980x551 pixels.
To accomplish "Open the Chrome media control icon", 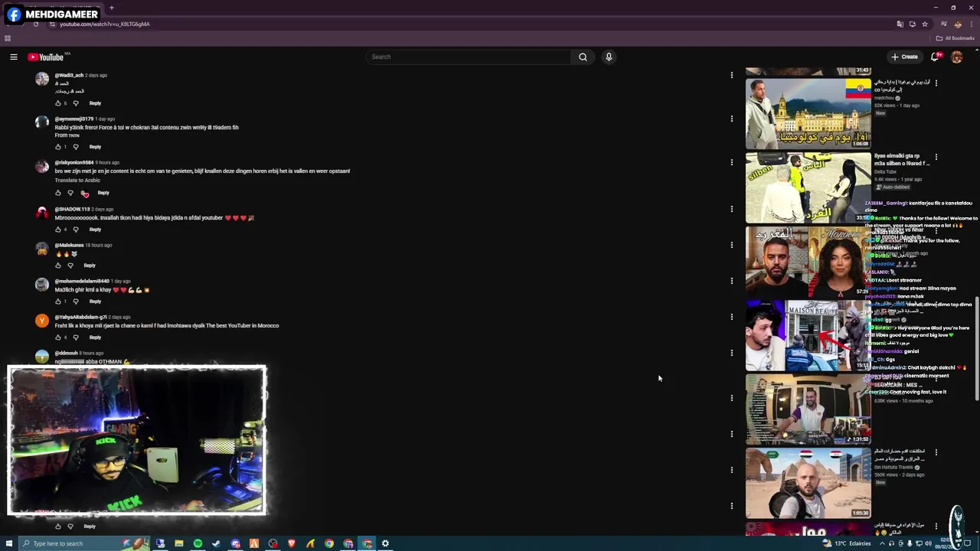I will click(x=944, y=24).
